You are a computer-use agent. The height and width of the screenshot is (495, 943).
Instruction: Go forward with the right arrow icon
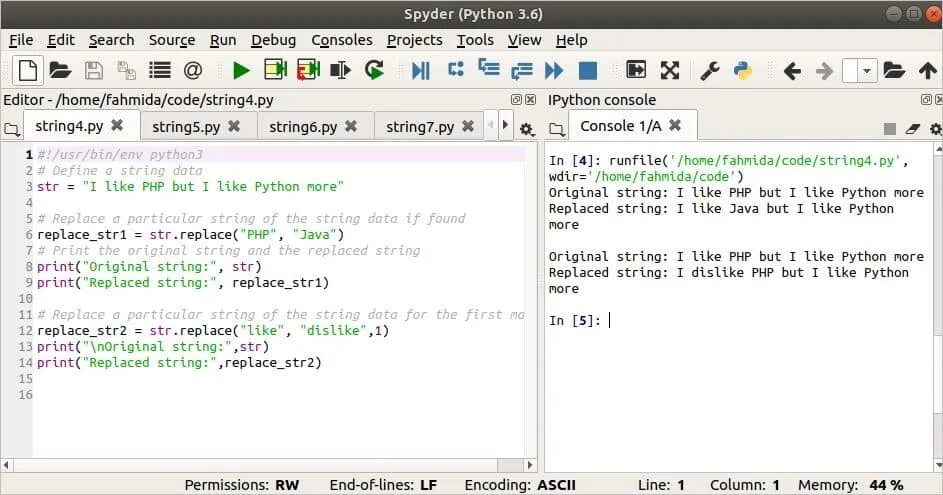pos(825,71)
